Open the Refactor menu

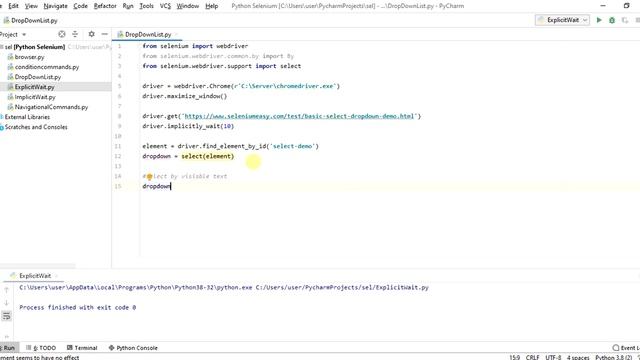click(105, 6)
